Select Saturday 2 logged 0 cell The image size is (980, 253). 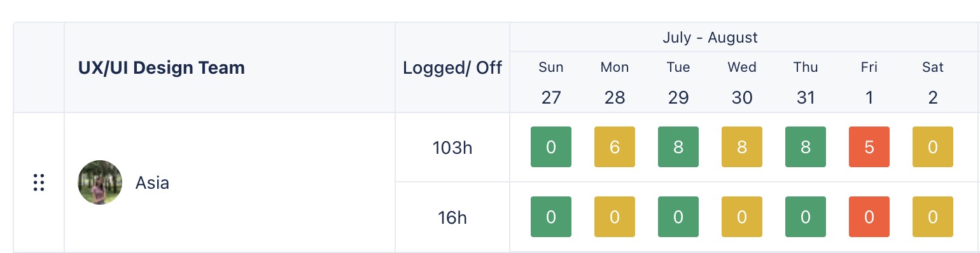933,147
